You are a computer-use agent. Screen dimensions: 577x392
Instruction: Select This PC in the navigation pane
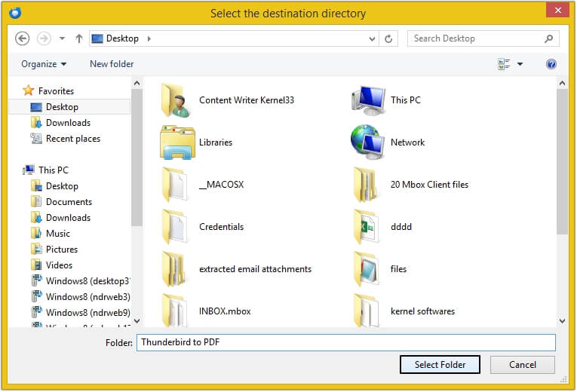coord(54,170)
